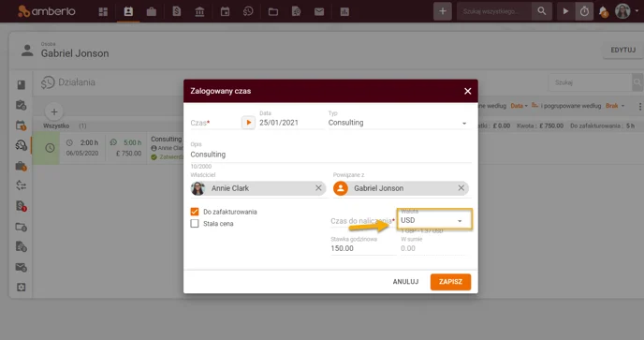Open the time activities clock icon in top bar
Screen dimensions: 644x340
(x=248, y=11)
